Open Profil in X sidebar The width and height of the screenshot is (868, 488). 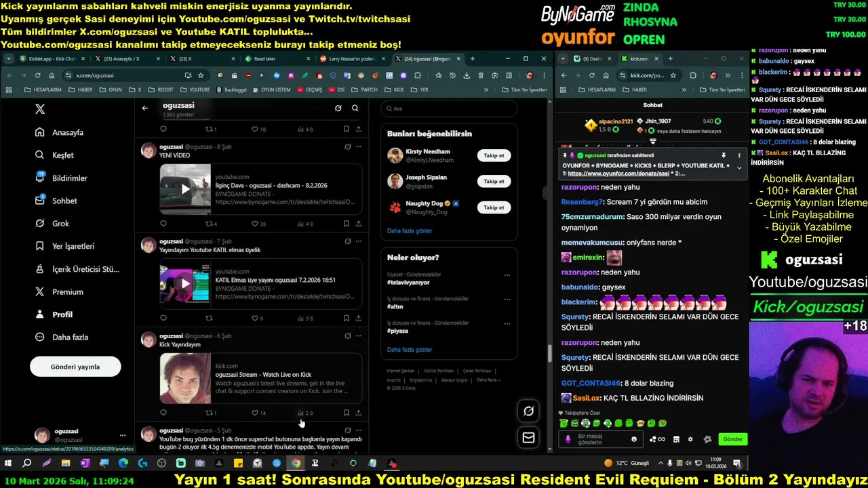click(x=54, y=314)
